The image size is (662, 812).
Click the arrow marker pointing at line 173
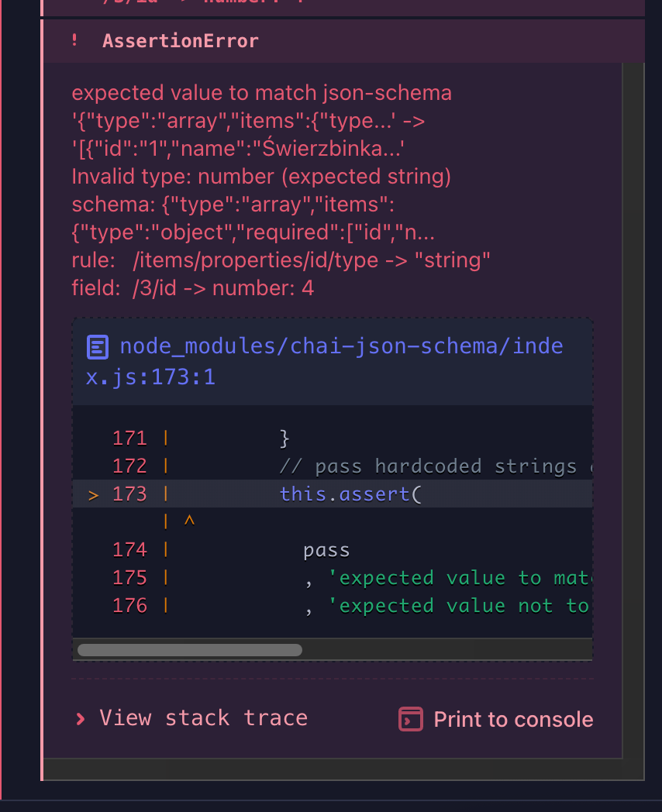pyautogui.click(x=94, y=494)
